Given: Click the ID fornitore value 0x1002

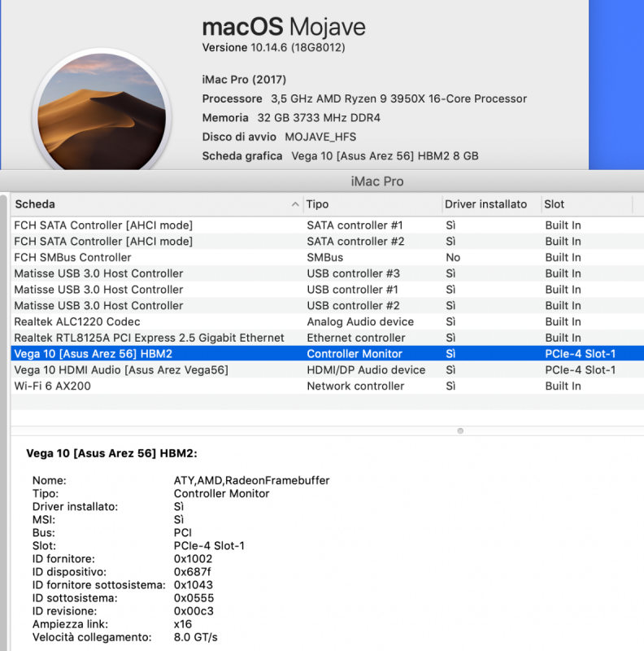Looking at the screenshot, I should pos(193,559).
